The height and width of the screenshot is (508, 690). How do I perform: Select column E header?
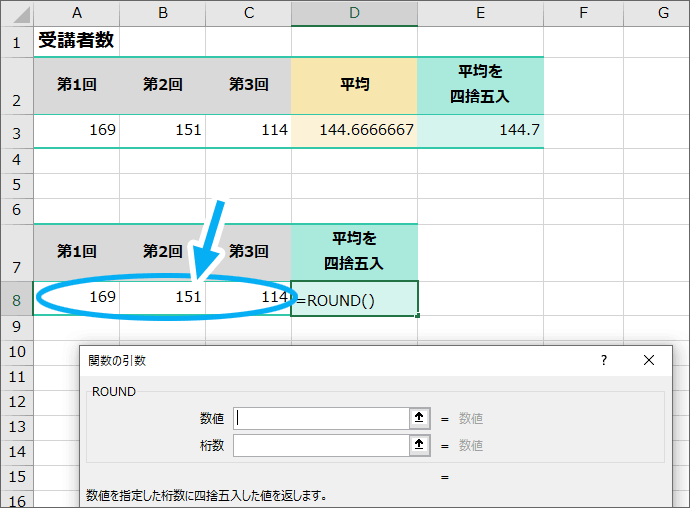[481, 13]
